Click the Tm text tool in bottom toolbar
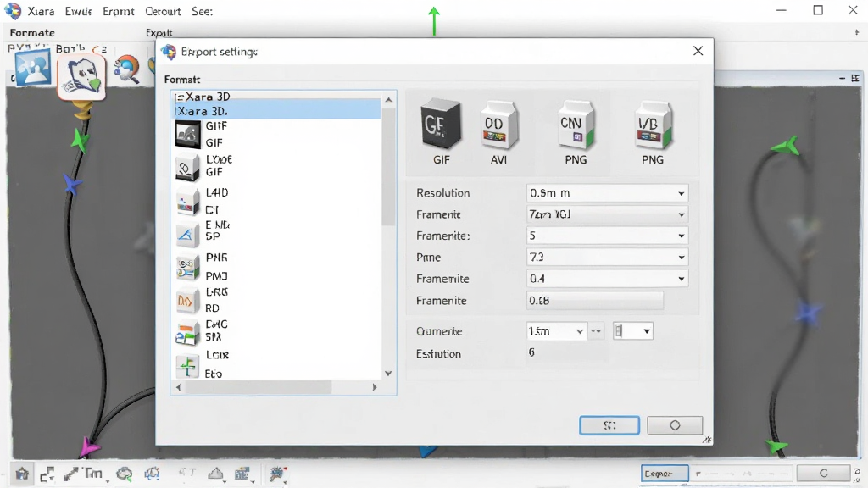868x488 pixels. (93, 474)
